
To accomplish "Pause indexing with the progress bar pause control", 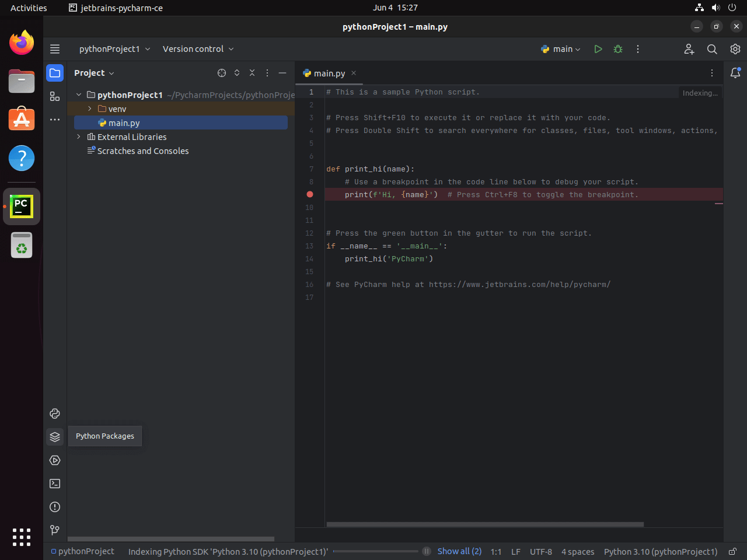I will [x=427, y=551].
